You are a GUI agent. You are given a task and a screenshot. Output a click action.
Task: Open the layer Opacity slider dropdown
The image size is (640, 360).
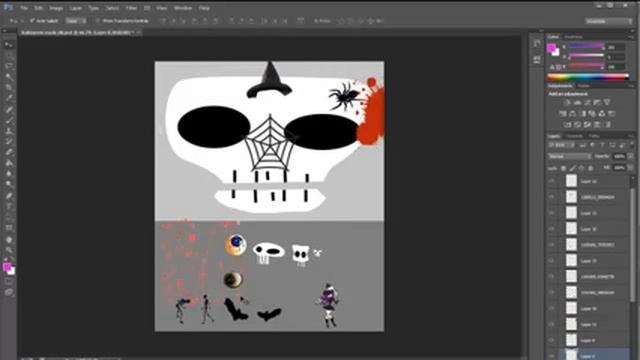click(631, 156)
